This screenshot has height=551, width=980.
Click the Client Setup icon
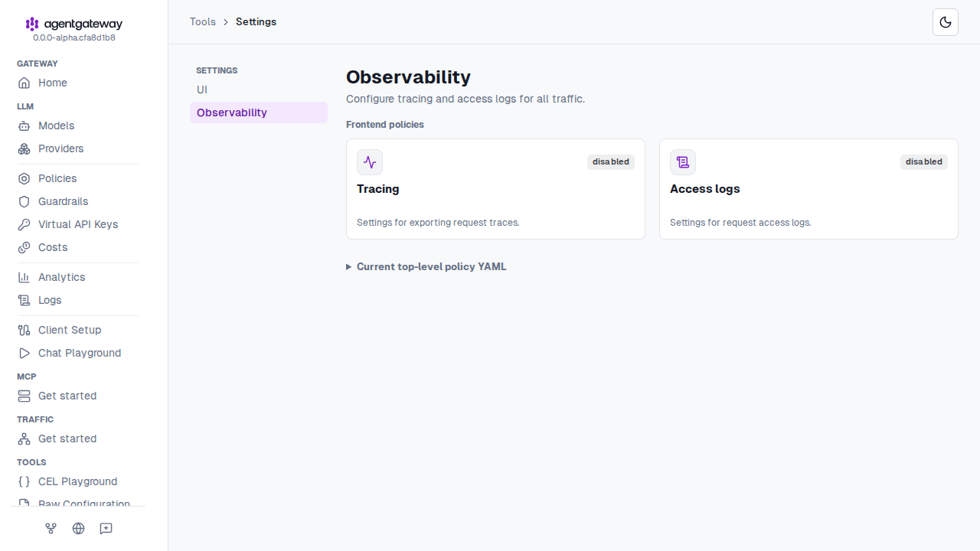coord(24,330)
